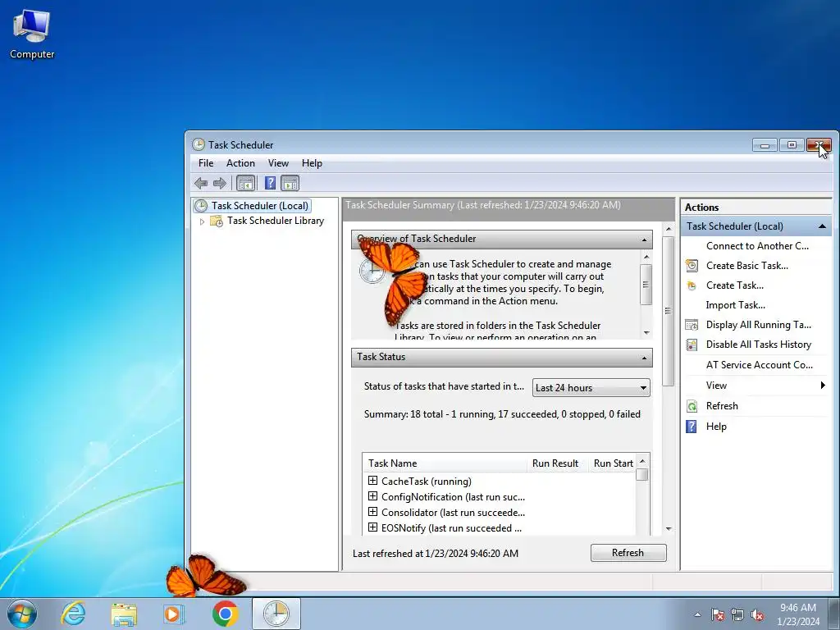Click the green Refresh icon in Actions
Image resolution: width=840 pixels, height=630 pixels.
coord(692,406)
